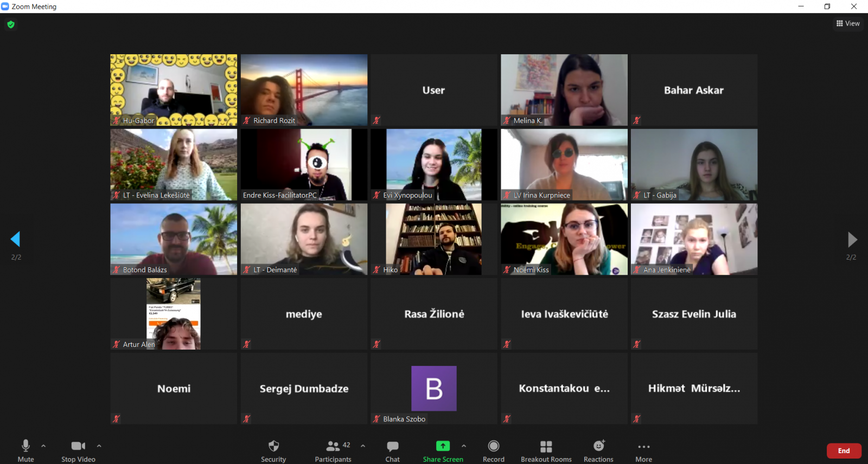Open the Chat window
This screenshot has width=868, height=464.
392,450
